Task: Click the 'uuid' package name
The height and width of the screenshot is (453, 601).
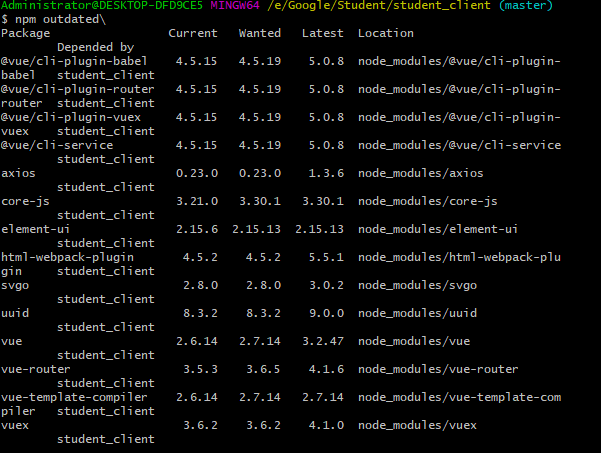Action: pos(15,313)
